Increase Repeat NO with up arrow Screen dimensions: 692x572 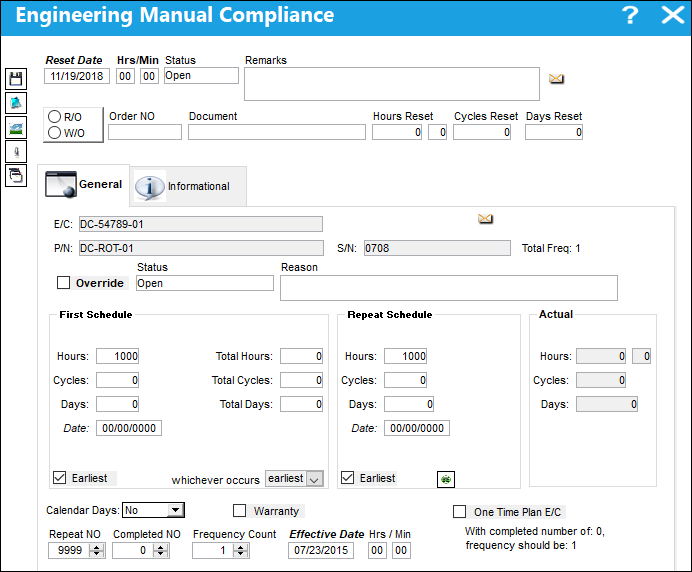pos(97,547)
